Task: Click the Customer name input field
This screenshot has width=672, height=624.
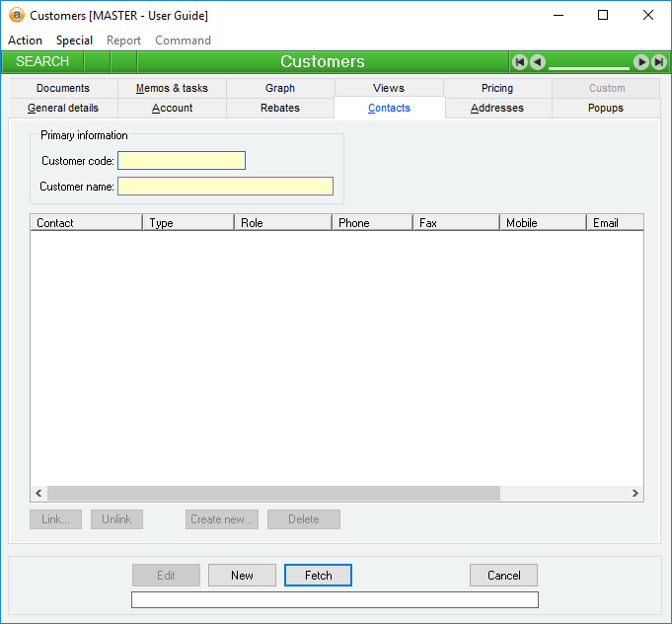Action: pos(225,186)
